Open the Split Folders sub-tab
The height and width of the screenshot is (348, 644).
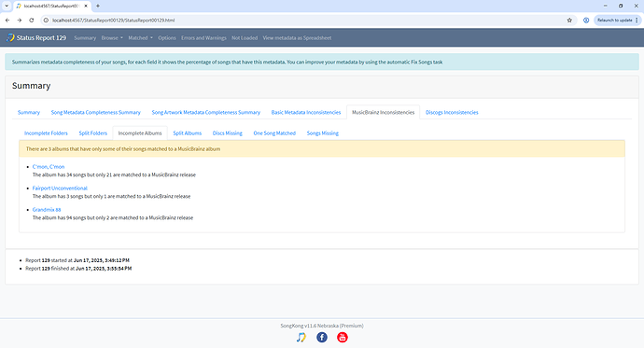click(92, 133)
